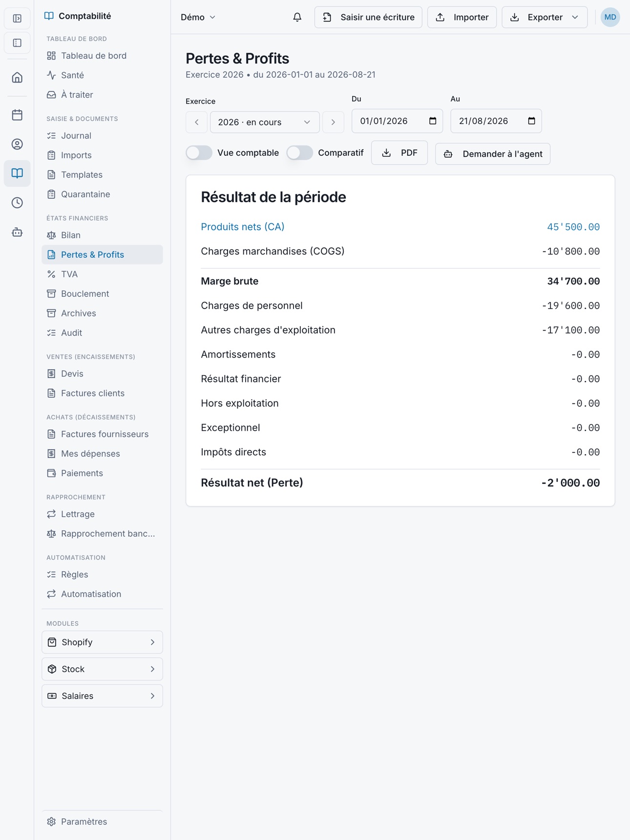
Task: Click the second panel layout icon in left rail
Action: click(17, 43)
